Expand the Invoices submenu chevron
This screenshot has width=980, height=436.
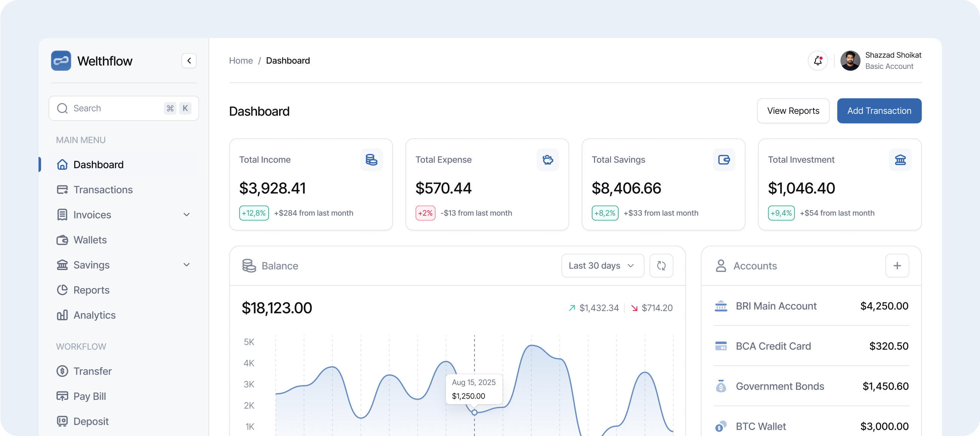tap(186, 215)
